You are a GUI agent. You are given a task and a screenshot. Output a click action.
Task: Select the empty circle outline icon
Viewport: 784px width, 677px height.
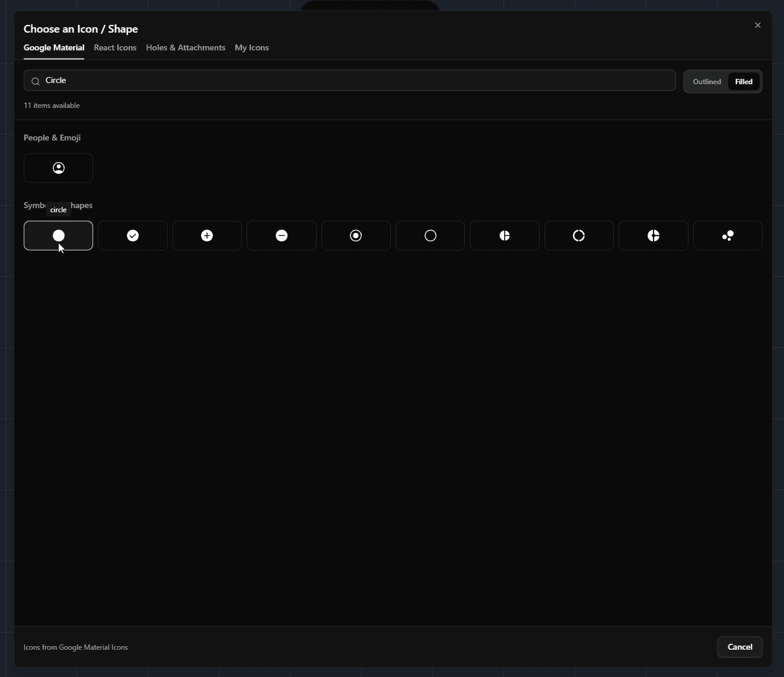click(x=431, y=235)
